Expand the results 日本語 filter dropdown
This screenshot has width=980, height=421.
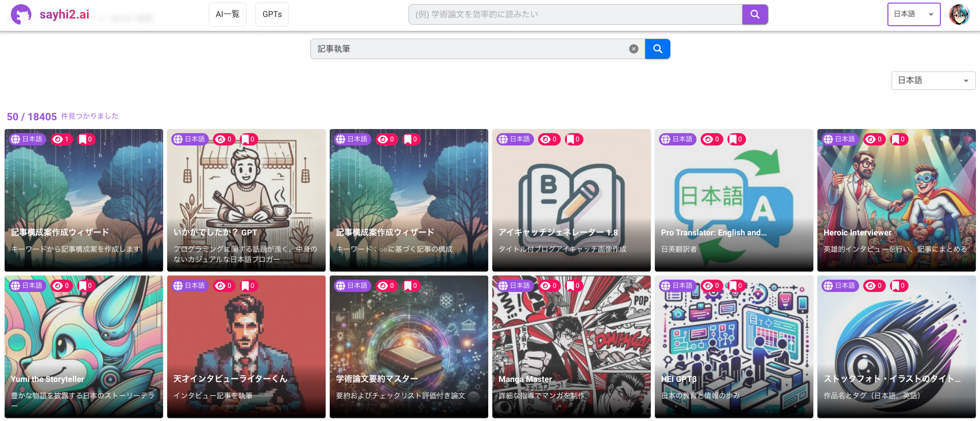coord(933,81)
